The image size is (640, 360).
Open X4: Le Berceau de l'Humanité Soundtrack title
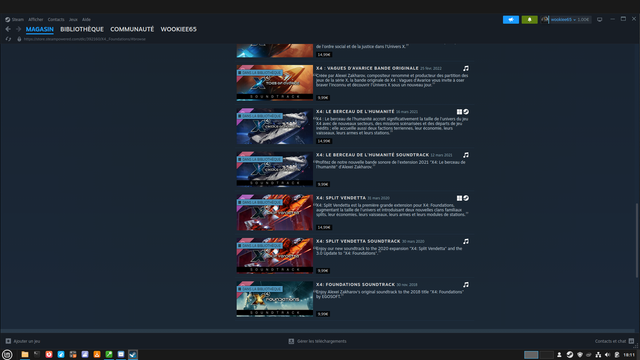point(372,155)
